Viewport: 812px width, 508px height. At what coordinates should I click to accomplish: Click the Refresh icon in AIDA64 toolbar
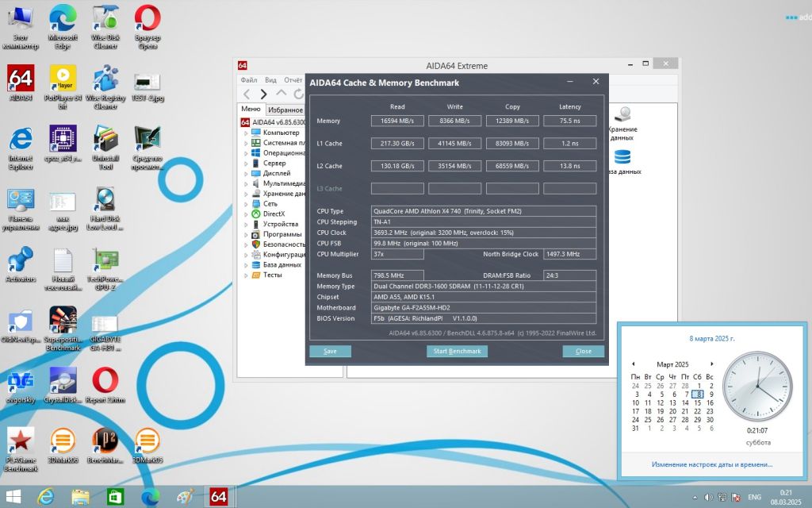tap(298, 94)
